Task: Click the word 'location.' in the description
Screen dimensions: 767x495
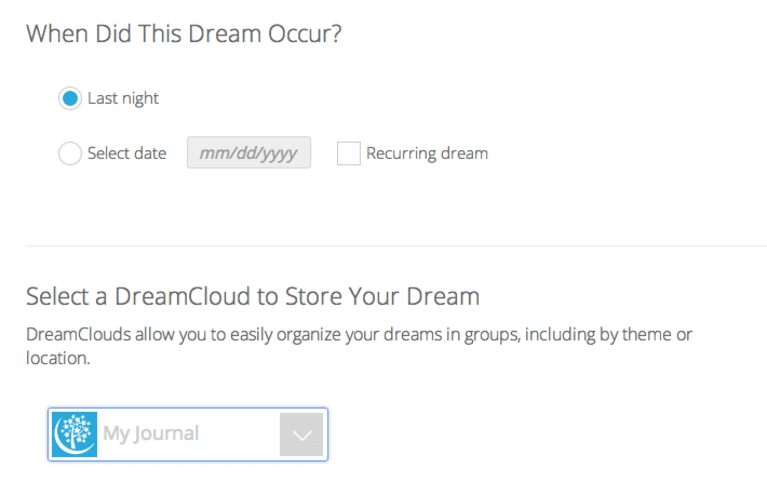Action: 58,358
